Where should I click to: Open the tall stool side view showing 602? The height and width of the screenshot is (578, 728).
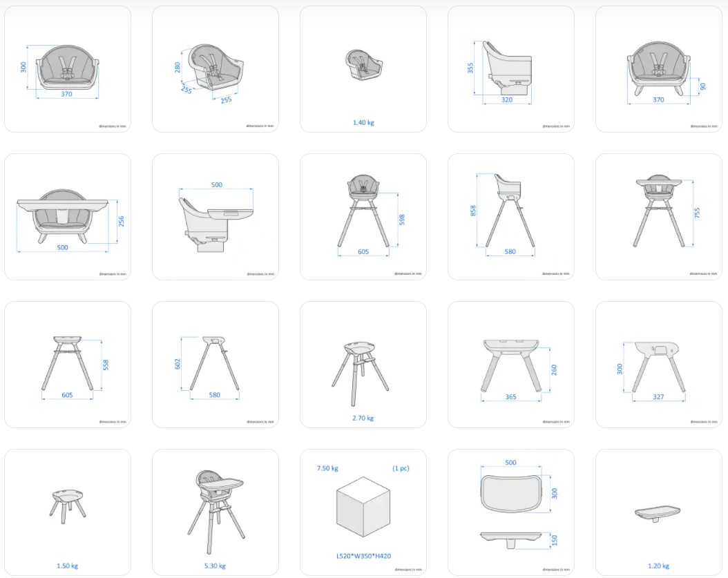pos(215,365)
